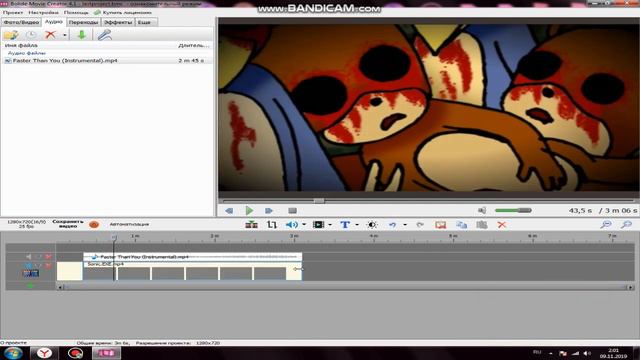Viewport: 640px width, 360px height.
Task: Add audio files with the folder icon
Action: click(11, 35)
